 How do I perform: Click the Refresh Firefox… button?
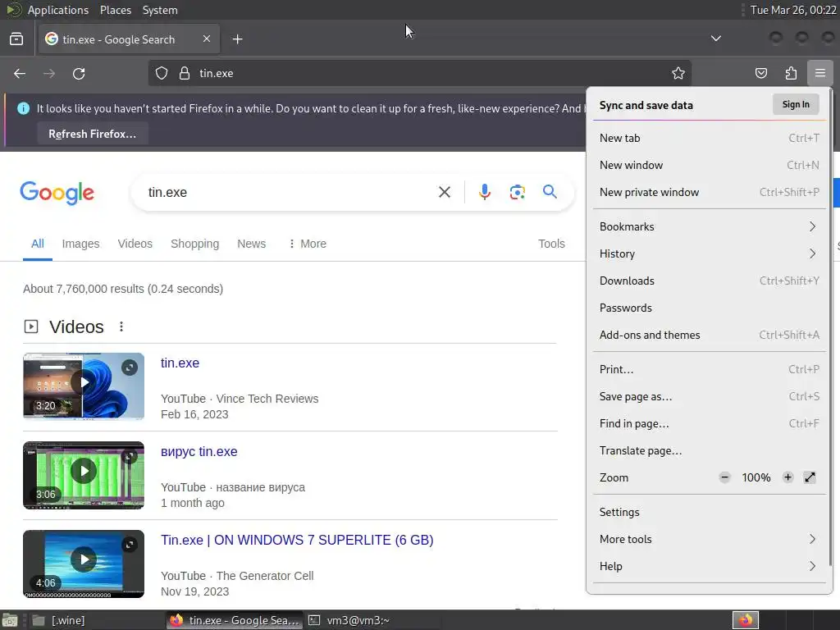point(93,134)
